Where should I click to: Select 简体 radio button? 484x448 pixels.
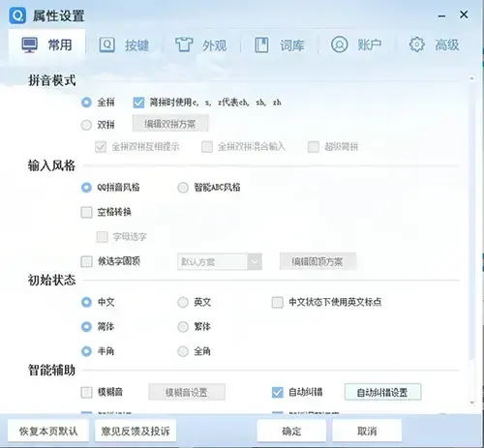[86, 327]
